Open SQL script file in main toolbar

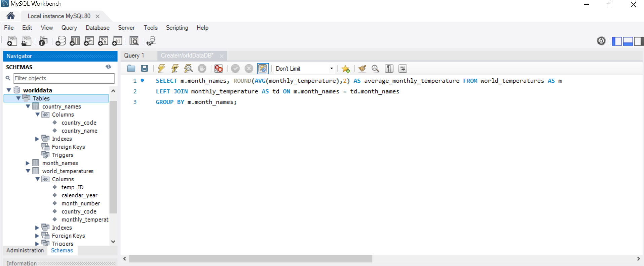pos(26,41)
